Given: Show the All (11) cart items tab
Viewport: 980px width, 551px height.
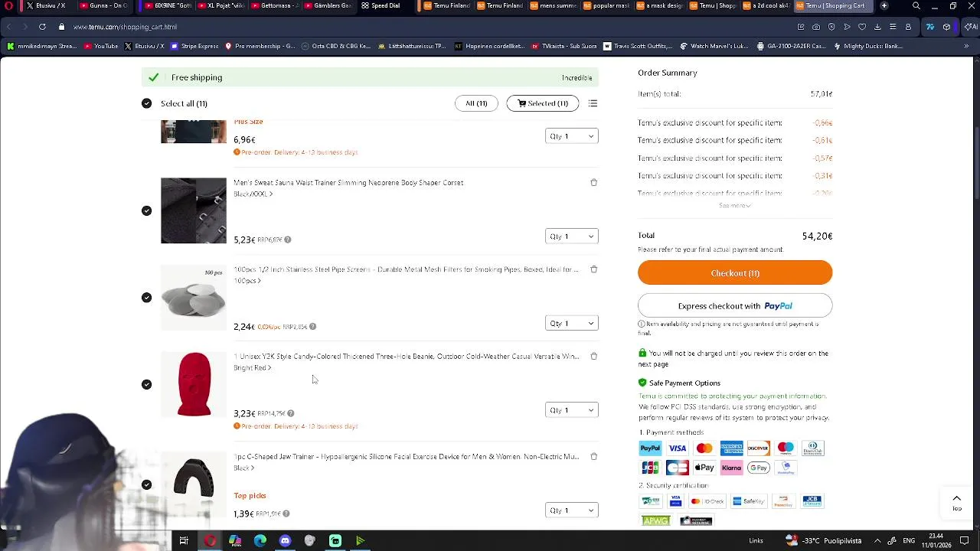Looking at the screenshot, I should point(476,103).
